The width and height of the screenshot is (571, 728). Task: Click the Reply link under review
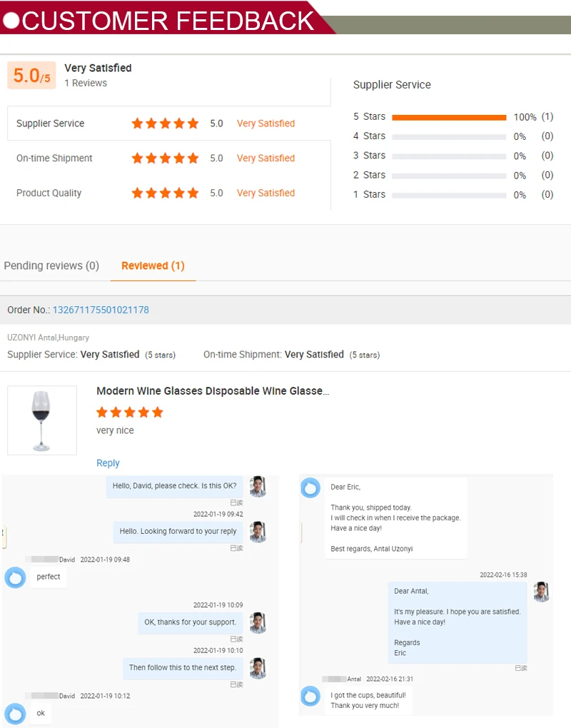click(108, 463)
